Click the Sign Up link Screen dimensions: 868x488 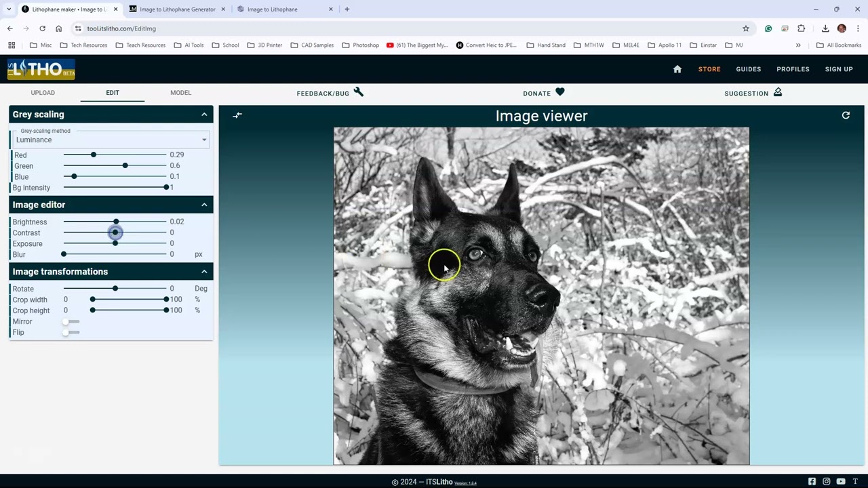coord(839,69)
